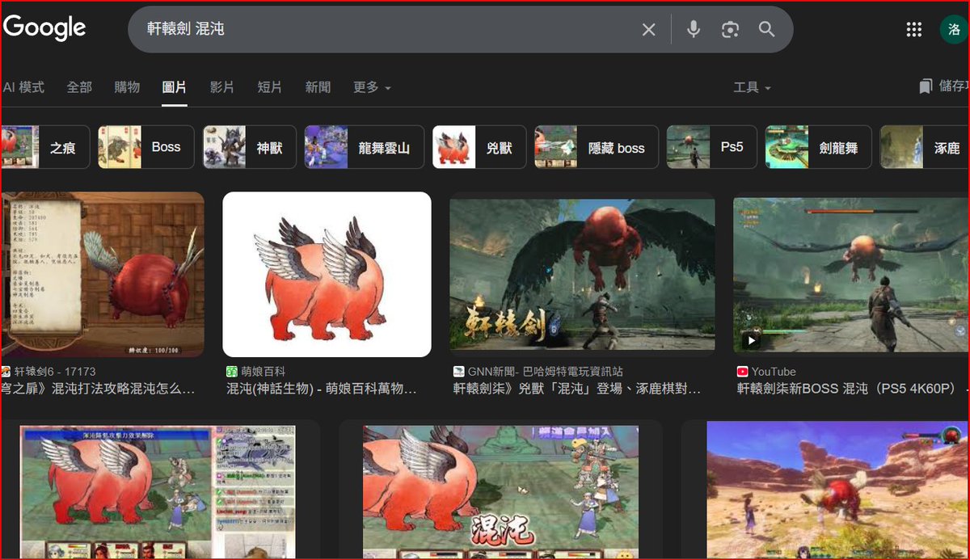Switch to 影片 tab
Image resolution: width=970 pixels, height=560 pixels.
click(221, 87)
